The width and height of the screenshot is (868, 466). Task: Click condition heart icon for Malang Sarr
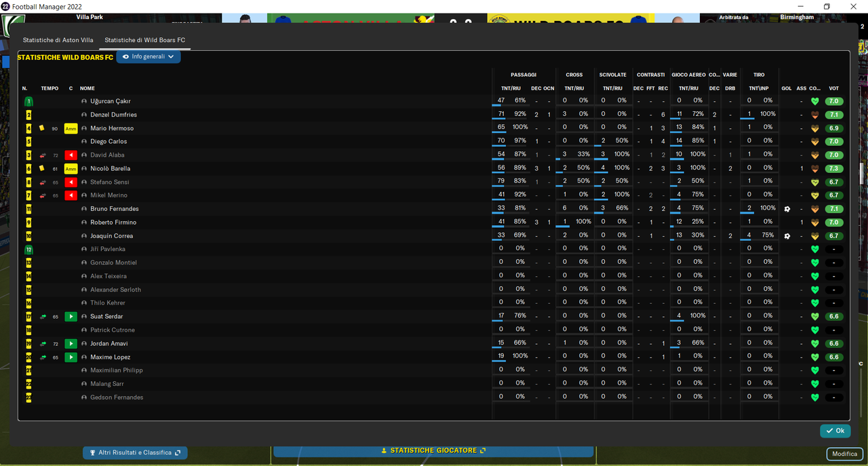[815, 384]
